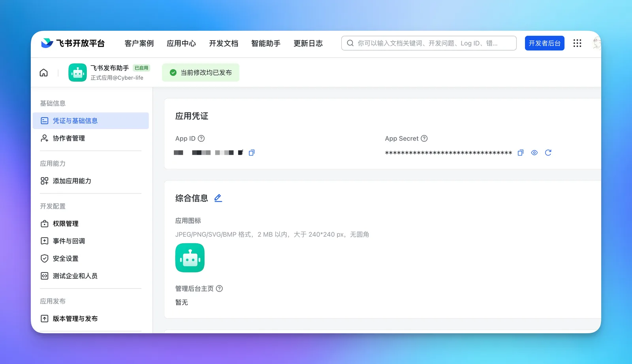Click the 安全设置 shield icon
Viewport: 632px width, 364px height.
[x=45, y=258]
